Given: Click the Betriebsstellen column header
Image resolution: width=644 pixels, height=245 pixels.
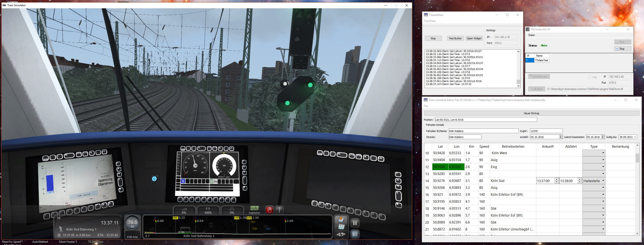Looking at the screenshot, I should coord(513,147).
